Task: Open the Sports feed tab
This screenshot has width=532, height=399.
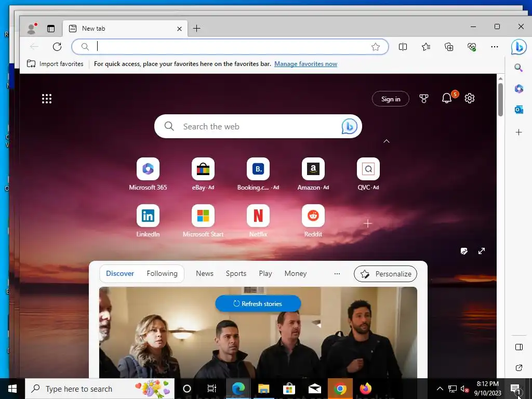Action: click(236, 273)
